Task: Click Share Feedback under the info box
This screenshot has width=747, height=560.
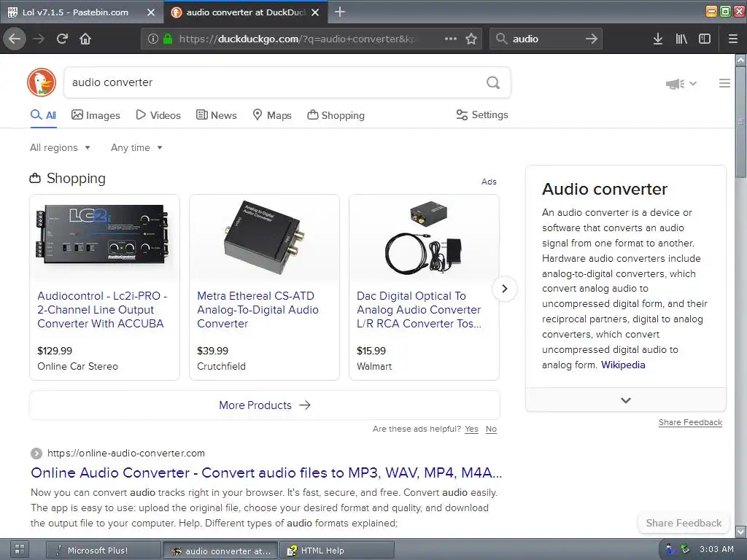Action: [x=690, y=422]
